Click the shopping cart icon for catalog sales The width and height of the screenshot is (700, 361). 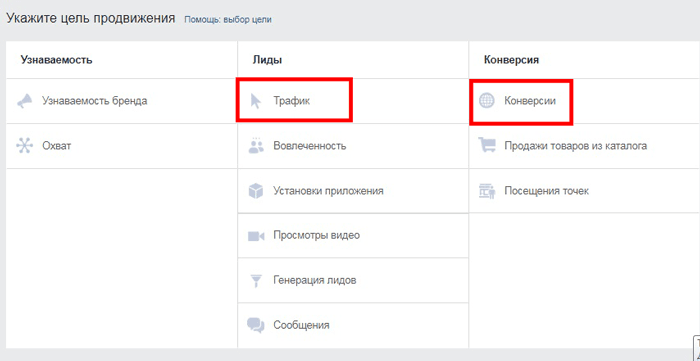coord(487,145)
